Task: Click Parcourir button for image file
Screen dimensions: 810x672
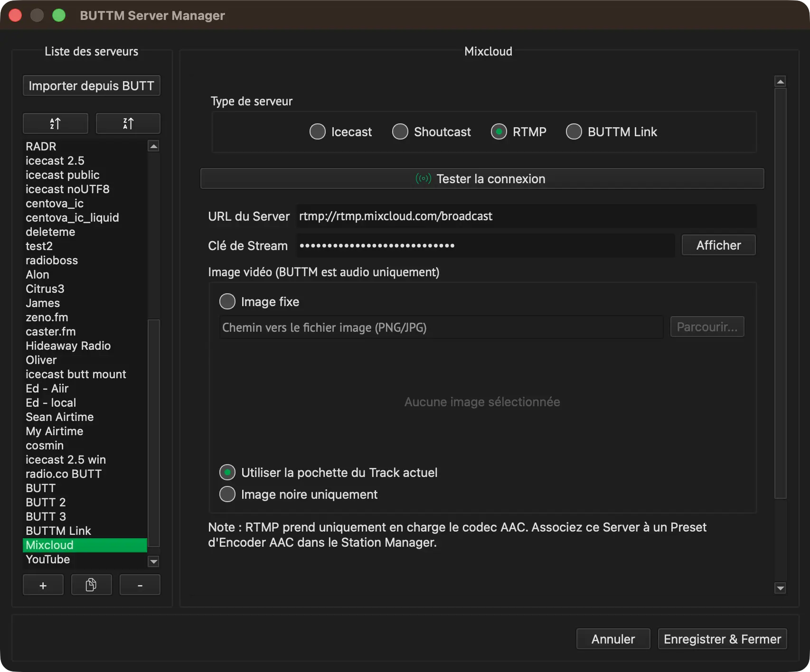Action: (x=707, y=327)
